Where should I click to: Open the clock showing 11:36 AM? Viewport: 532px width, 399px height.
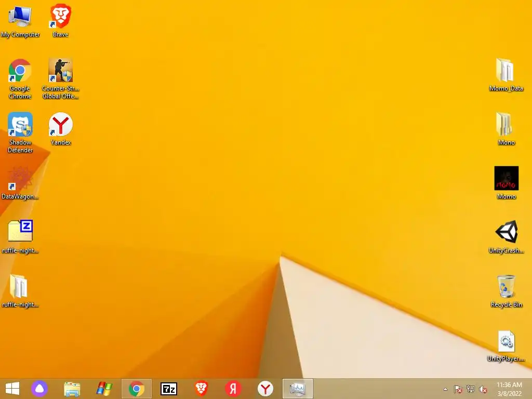pos(509,385)
